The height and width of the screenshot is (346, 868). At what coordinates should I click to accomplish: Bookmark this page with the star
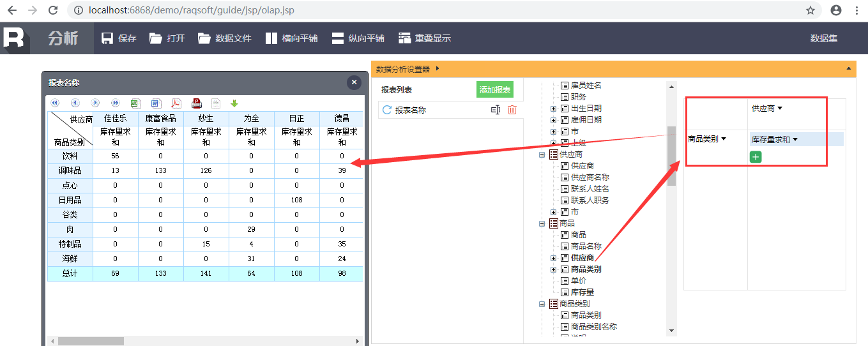point(810,10)
